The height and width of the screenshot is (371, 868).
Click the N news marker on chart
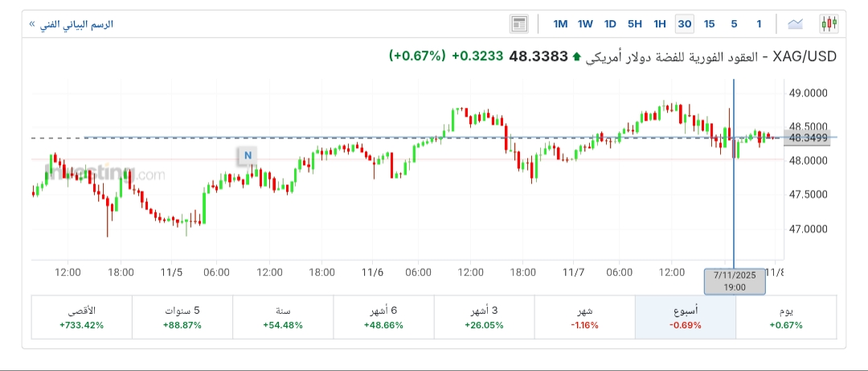click(248, 155)
